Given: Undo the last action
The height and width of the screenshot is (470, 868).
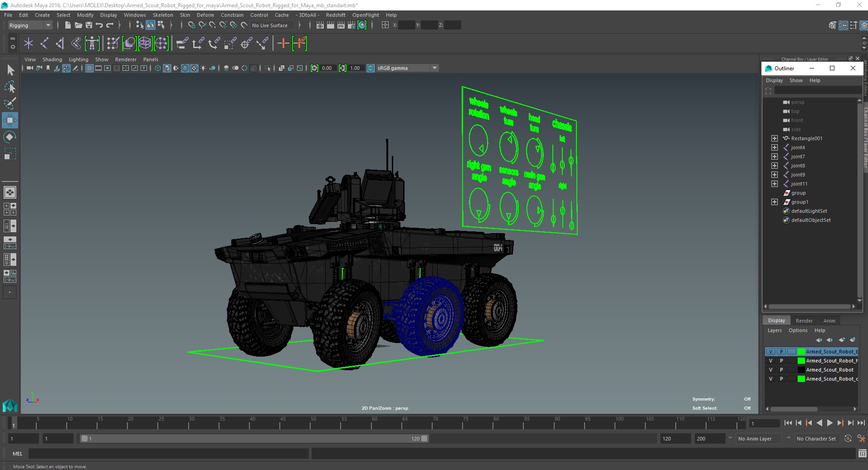Looking at the screenshot, I should coord(99,25).
